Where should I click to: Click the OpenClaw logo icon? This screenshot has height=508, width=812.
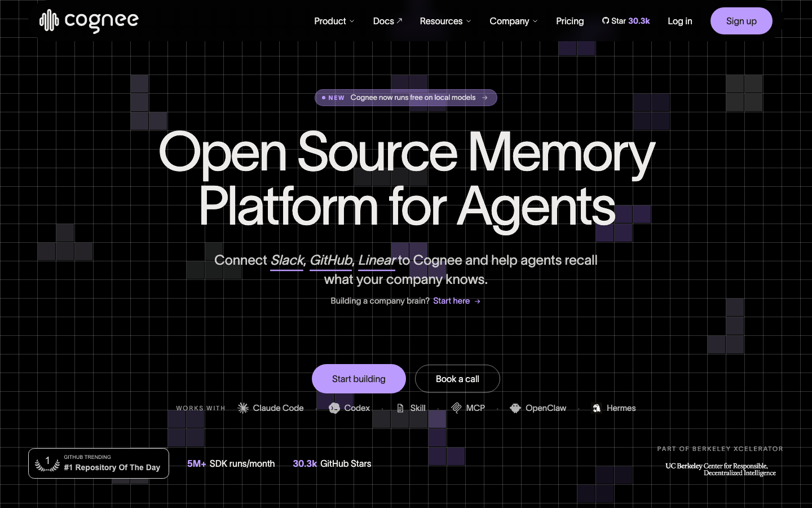515,408
